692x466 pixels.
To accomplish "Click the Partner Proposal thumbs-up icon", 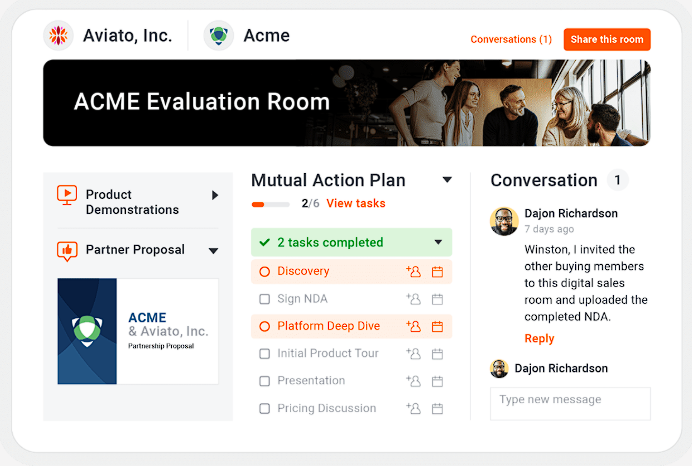I will coord(67,251).
